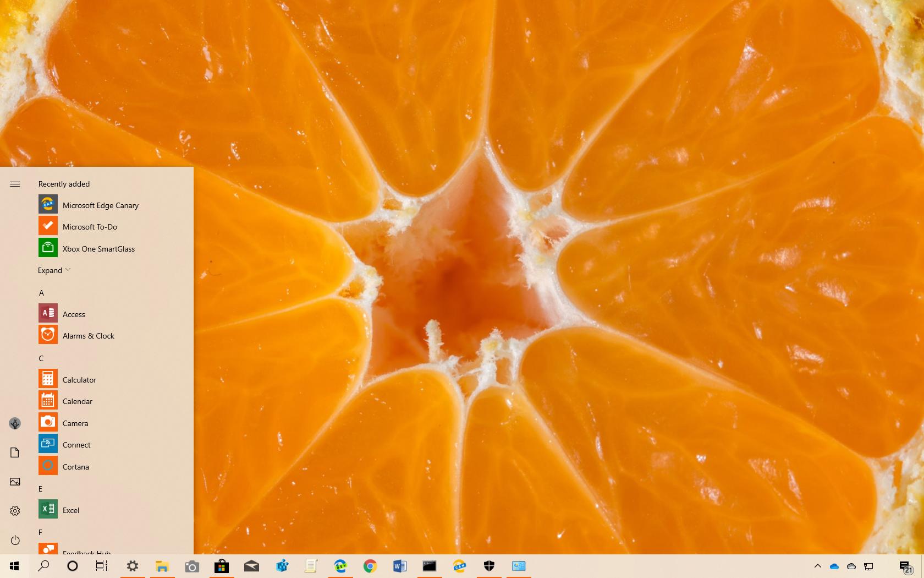Launch Microsoft Edge Canary from Recently added
This screenshot has height=578, width=924.
point(100,205)
